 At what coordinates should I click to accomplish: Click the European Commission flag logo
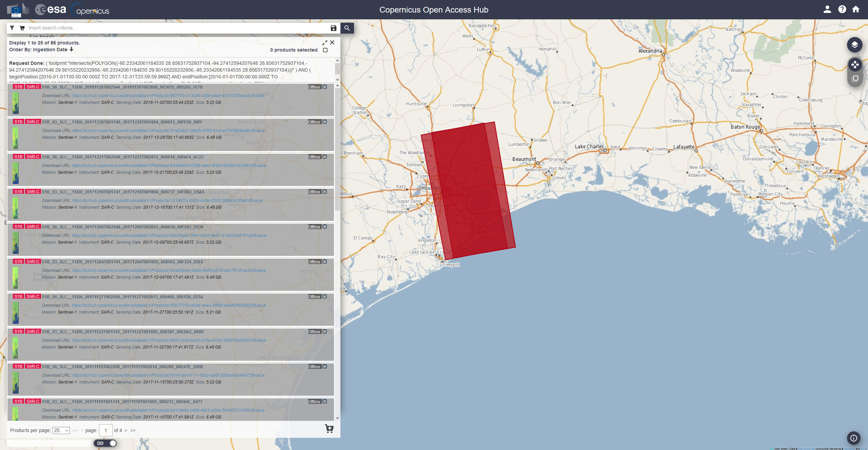[x=18, y=10]
